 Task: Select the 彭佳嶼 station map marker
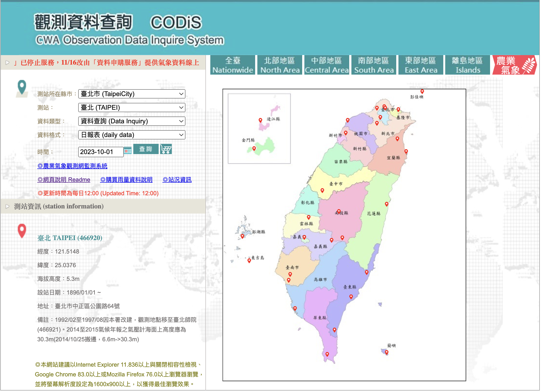422,91
